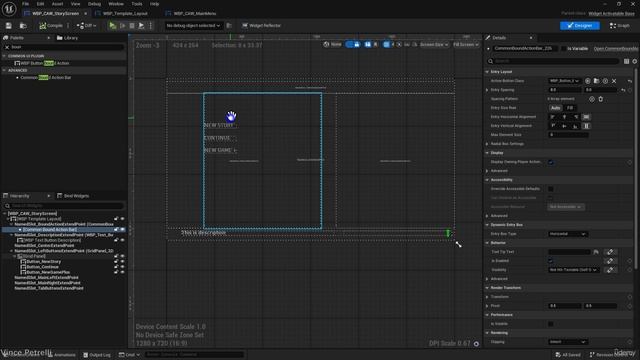Delete Spacing Pattern elements with trash icon
The width and height of the screenshot is (640, 360).
point(601,99)
